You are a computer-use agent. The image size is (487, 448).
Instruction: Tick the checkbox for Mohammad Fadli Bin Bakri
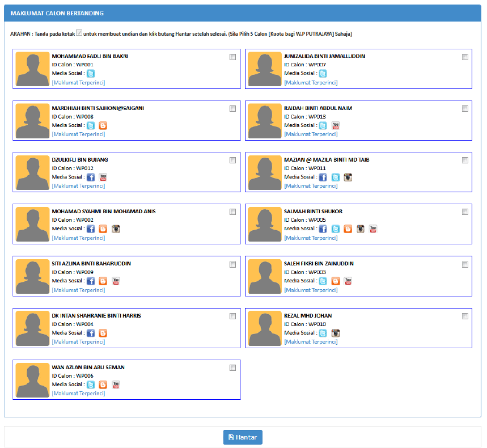point(233,57)
